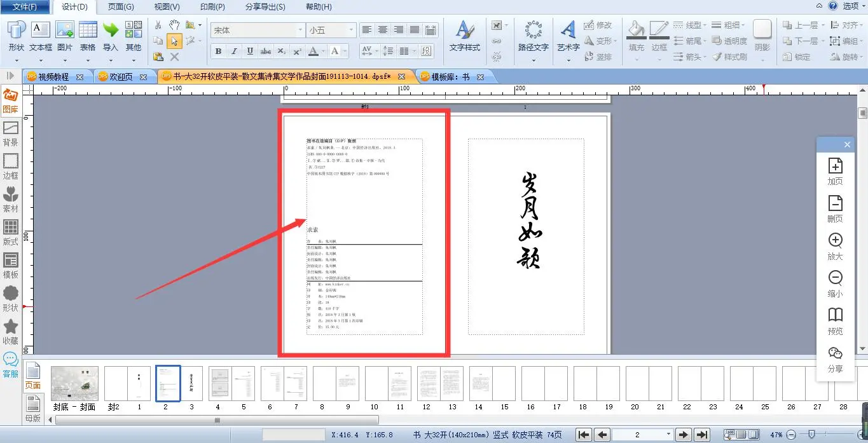Open the 模板 templates sidebar panel
This screenshot has width=868, height=443.
pos(11,266)
